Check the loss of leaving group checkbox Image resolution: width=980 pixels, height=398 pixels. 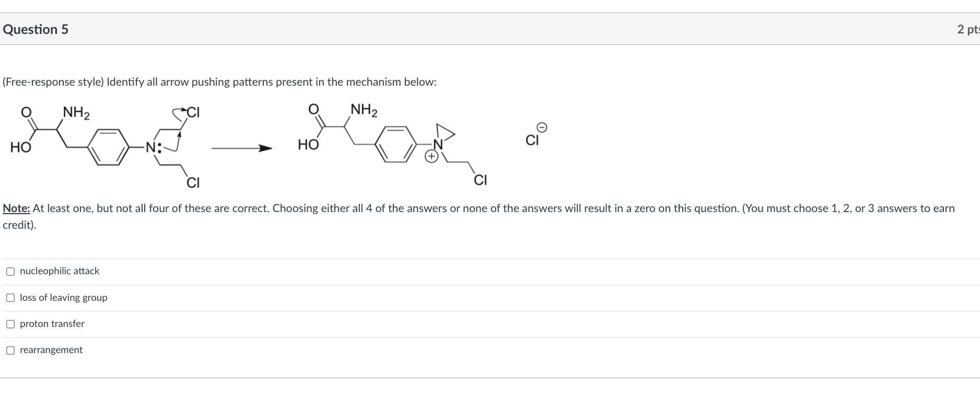10,298
